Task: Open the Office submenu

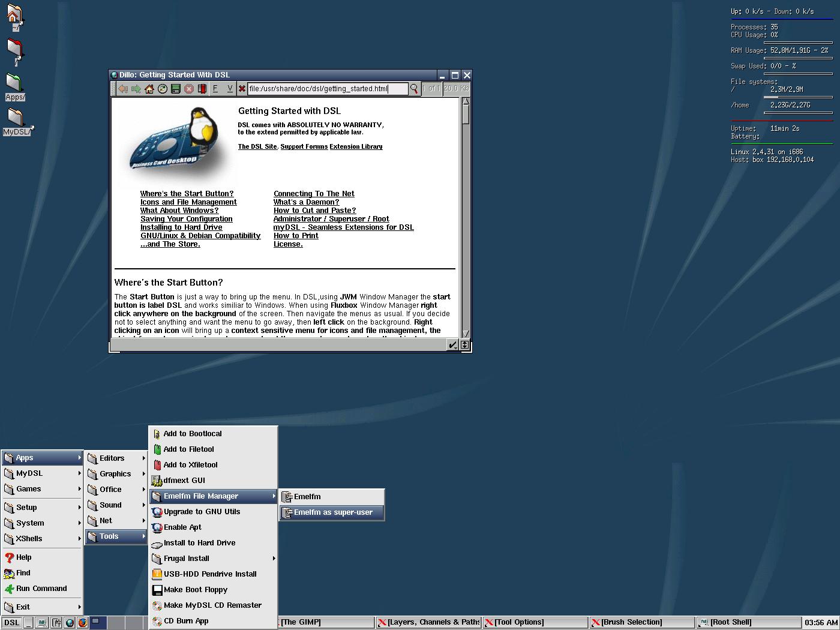Action: coord(116,490)
